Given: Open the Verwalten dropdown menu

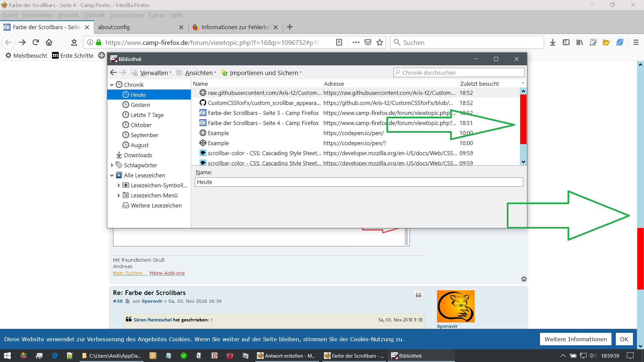Looking at the screenshot, I should pos(154,73).
